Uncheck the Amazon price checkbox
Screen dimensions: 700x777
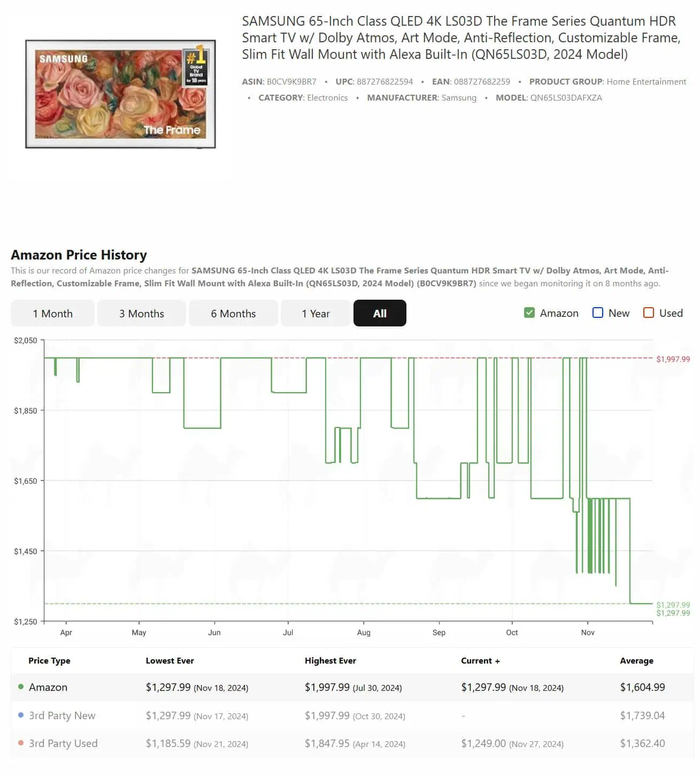[529, 313]
